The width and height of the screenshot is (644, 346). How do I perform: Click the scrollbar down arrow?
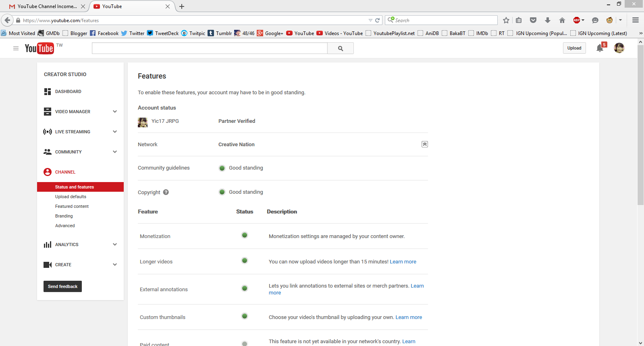[641, 343]
